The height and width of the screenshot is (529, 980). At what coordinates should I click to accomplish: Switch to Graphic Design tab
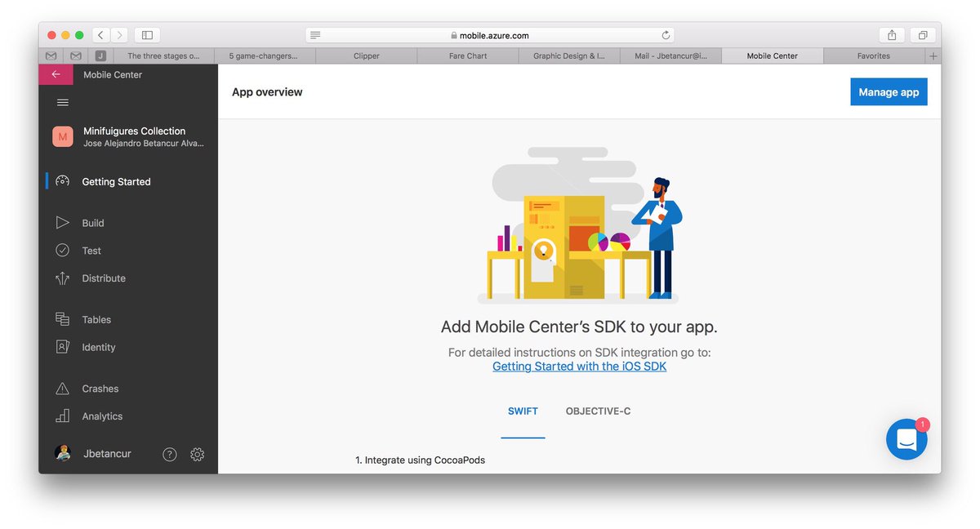[569, 56]
